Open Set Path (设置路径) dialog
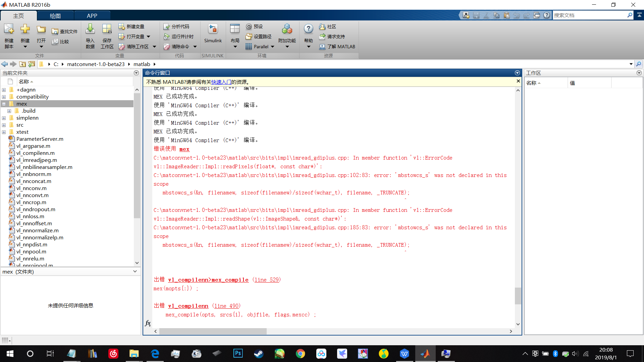The width and height of the screenshot is (644, 362). (x=259, y=37)
